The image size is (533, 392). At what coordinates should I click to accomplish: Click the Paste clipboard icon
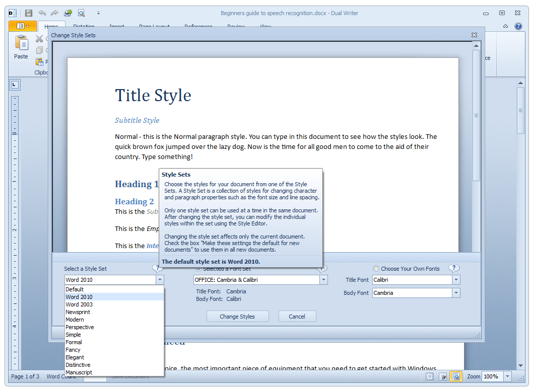click(21, 44)
